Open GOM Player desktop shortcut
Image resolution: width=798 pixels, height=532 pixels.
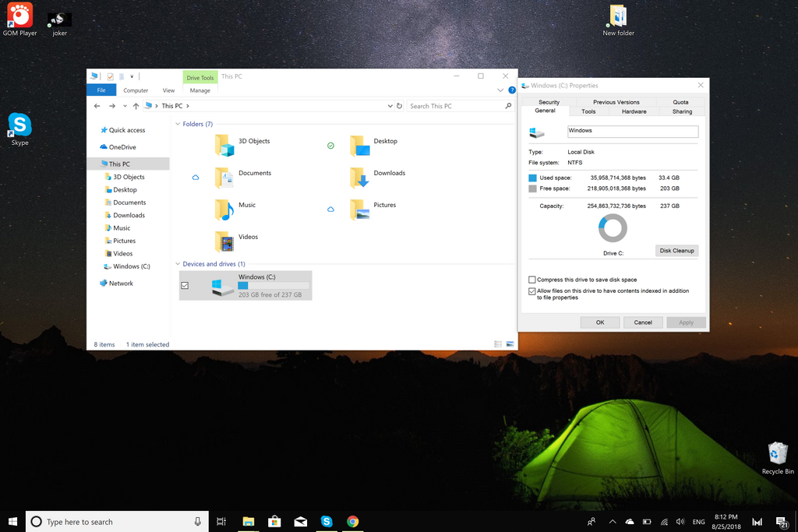click(x=19, y=19)
